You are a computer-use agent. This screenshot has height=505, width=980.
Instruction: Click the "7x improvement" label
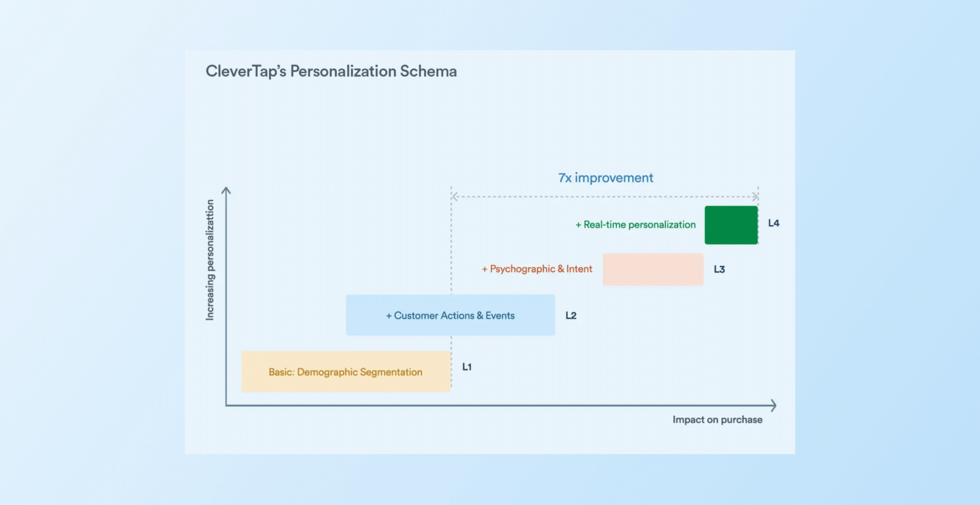point(605,178)
